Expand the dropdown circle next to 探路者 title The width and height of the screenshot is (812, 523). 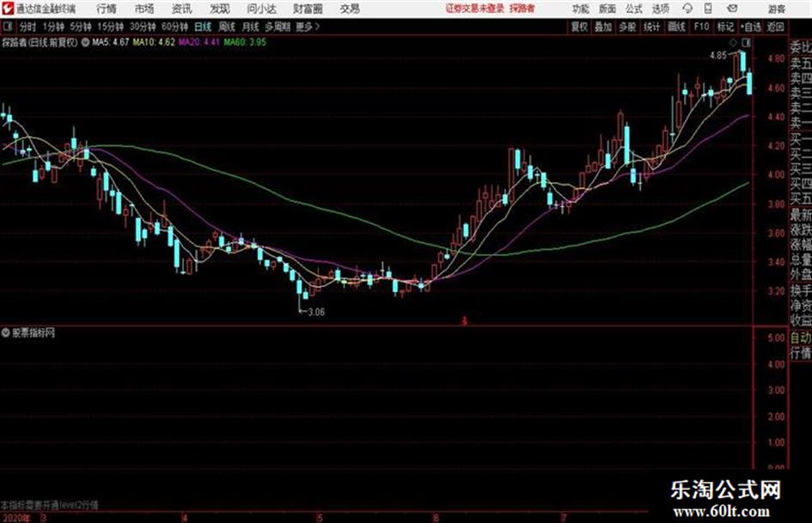[x=84, y=42]
